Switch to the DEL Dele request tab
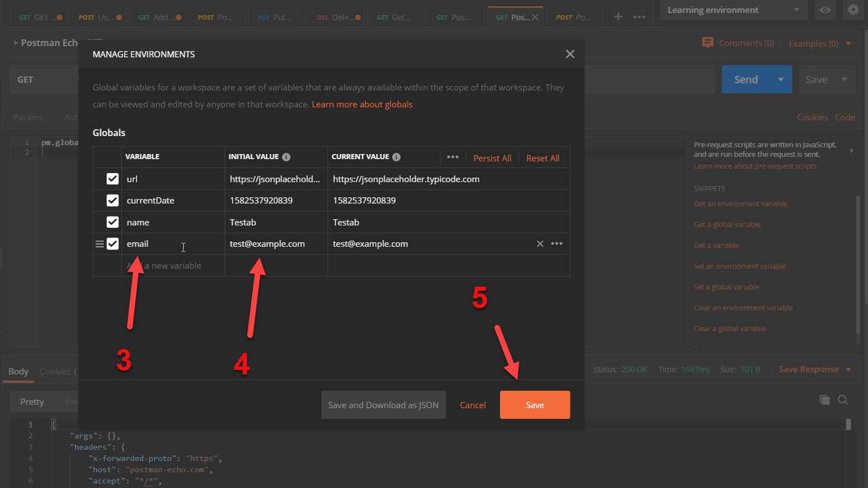Image resolution: width=868 pixels, height=488 pixels. tap(337, 17)
